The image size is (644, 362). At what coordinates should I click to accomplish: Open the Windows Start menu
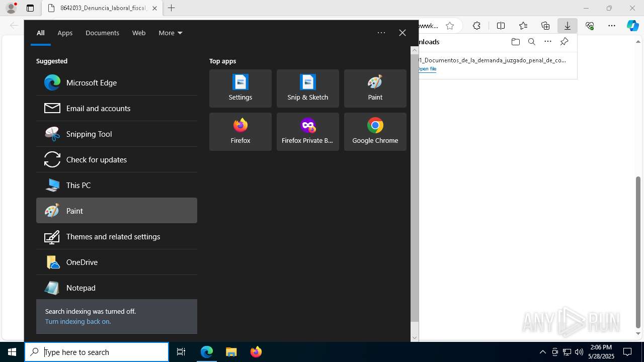pos(12,352)
